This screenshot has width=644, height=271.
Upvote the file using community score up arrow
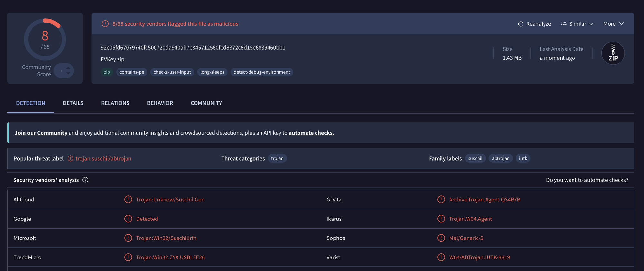click(x=68, y=68)
